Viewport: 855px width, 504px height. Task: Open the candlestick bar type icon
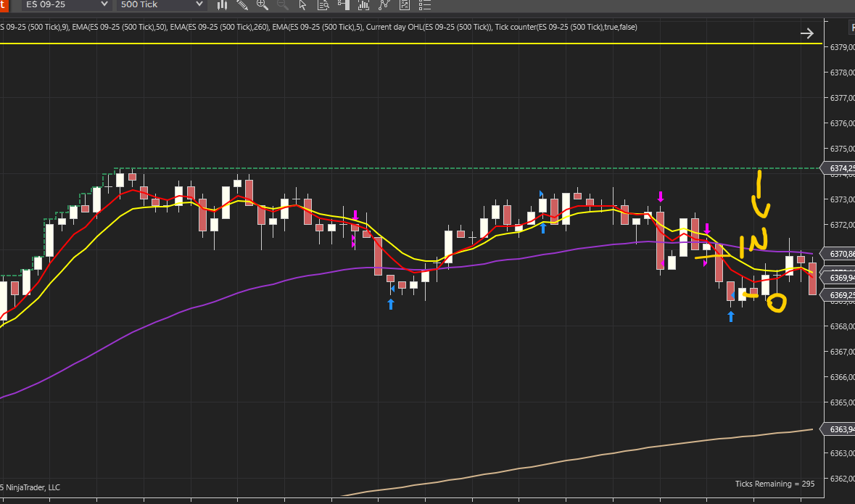point(223,5)
